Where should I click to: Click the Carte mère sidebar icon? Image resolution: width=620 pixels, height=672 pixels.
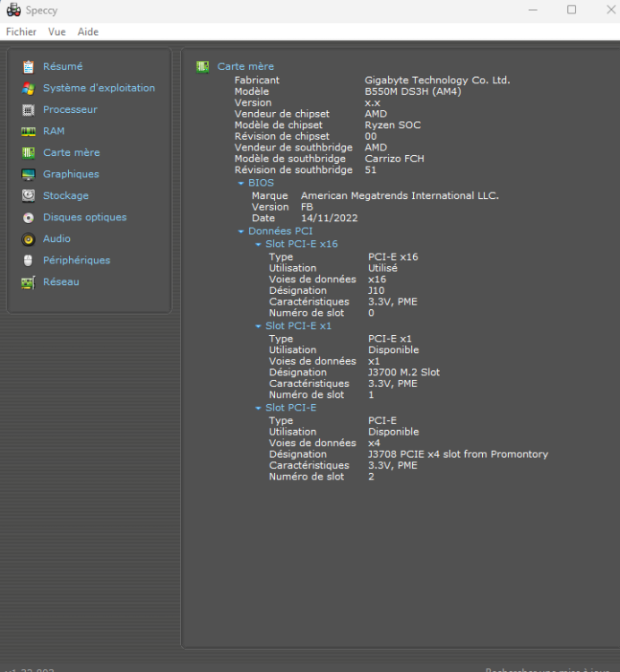(29, 153)
